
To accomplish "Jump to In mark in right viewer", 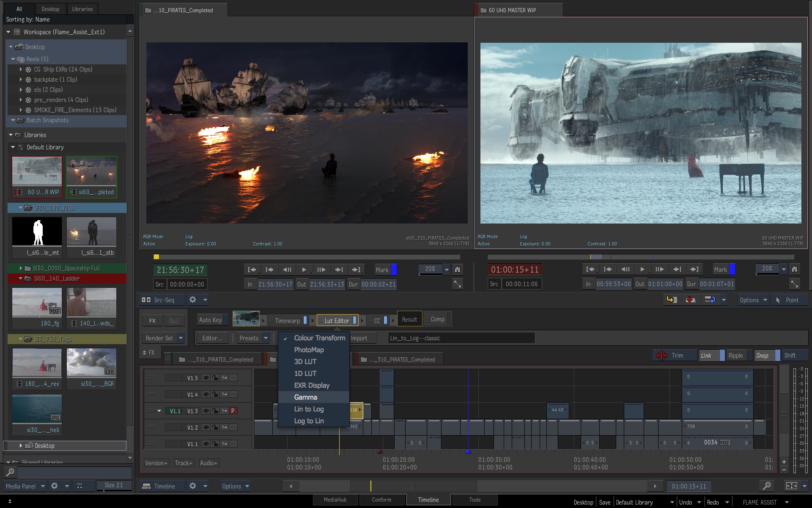I will (590, 269).
